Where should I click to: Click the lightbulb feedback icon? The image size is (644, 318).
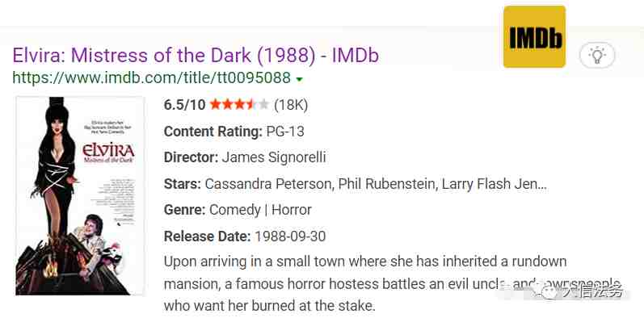(597, 55)
